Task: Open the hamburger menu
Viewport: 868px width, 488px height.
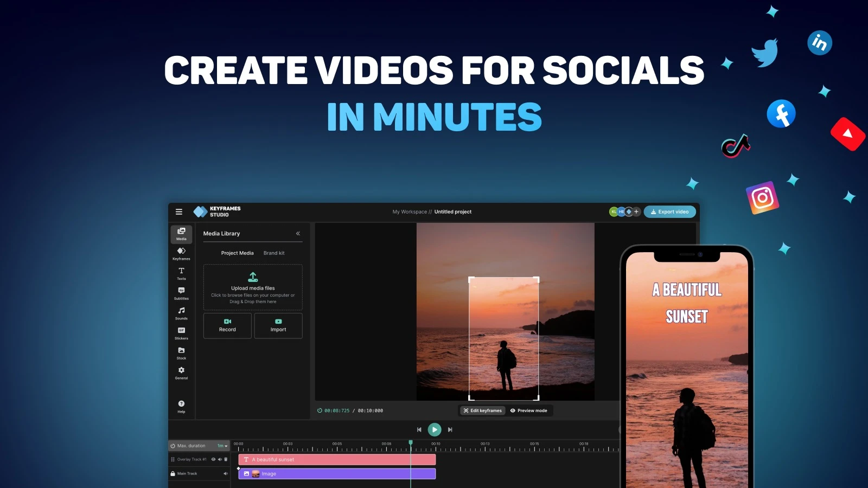Action: [x=179, y=211]
